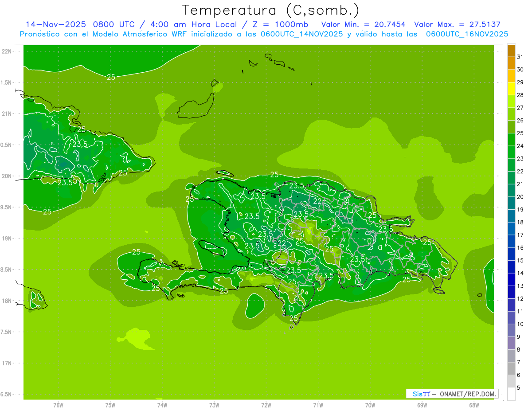Click the 68W longitude axis label
This screenshot has height=411, width=532.
point(474,405)
